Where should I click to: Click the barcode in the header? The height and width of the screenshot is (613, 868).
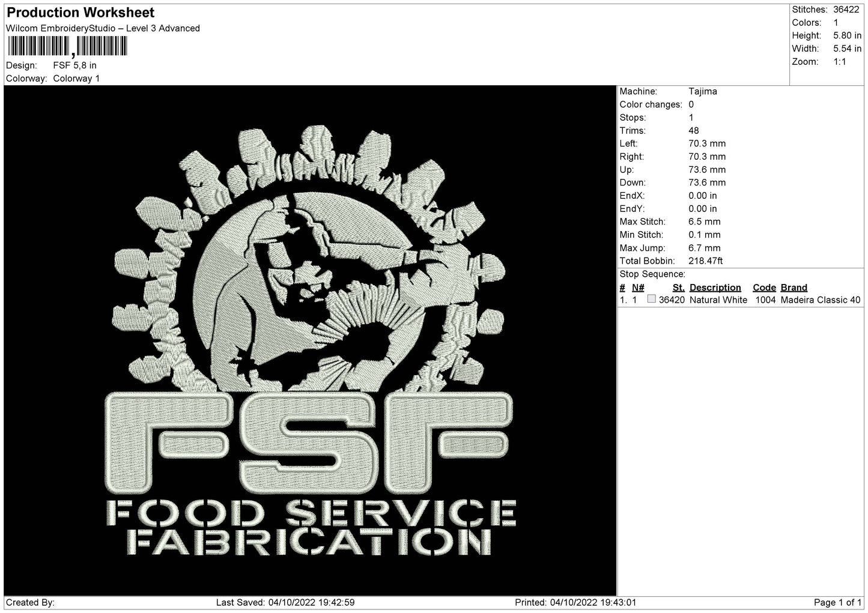click(67, 47)
